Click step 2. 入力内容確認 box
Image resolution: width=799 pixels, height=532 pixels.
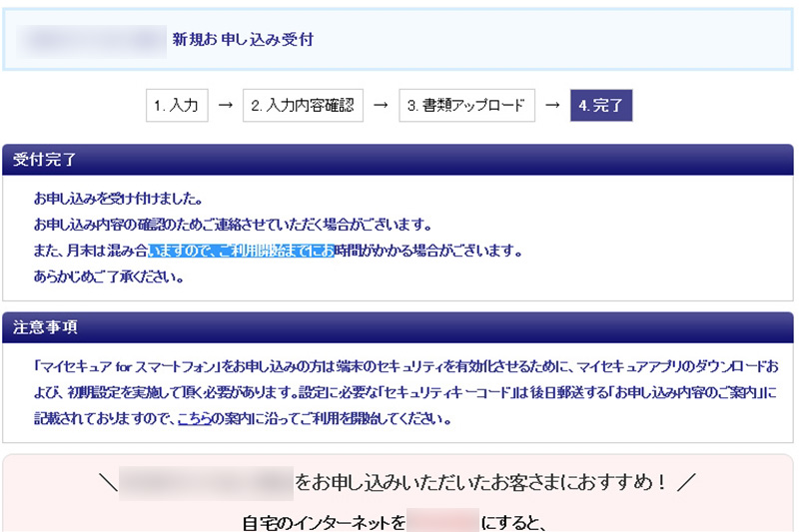click(303, 106)
